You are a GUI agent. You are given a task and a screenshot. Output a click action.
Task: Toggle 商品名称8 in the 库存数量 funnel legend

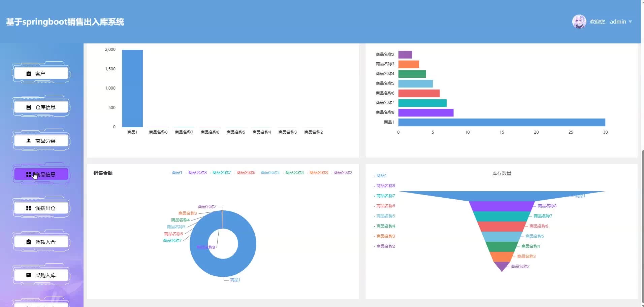[x=385, y=186]
